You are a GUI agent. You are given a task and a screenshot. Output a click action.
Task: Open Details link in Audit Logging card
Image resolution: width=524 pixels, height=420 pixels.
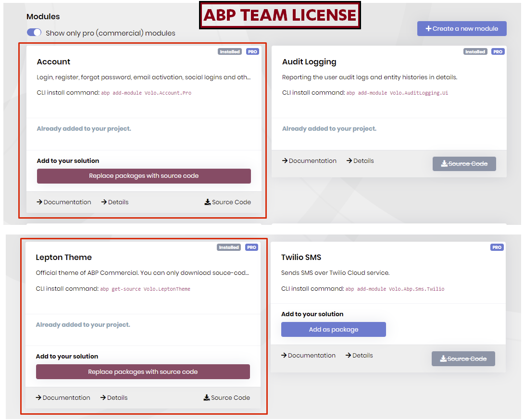coord(360,161)
